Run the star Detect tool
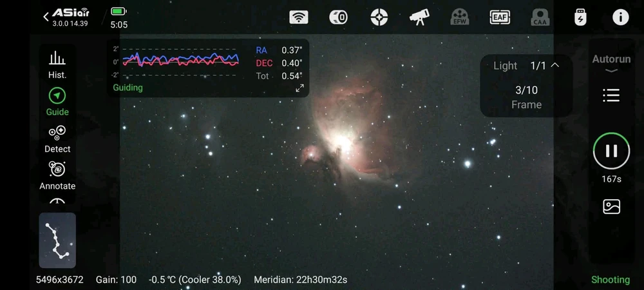 point(57,139)
